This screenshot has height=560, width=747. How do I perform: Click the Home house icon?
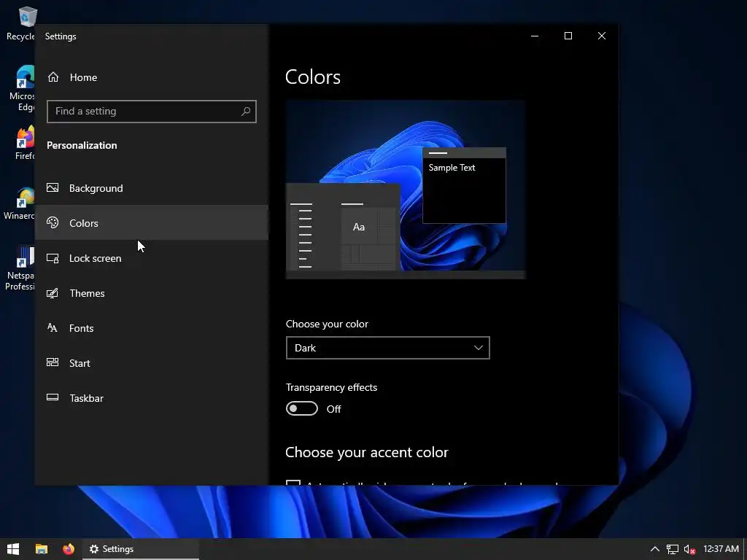[53, 77]
